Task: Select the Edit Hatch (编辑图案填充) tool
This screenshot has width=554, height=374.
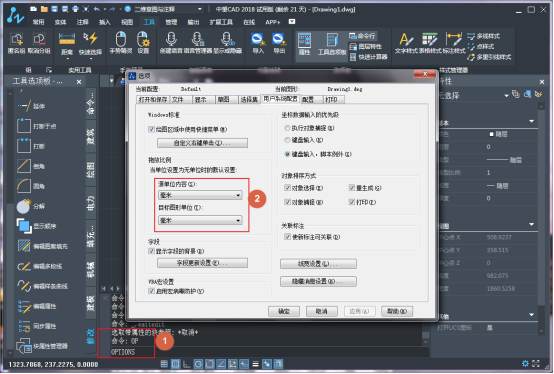Action: pyautogui.click(x=42, y=246)
